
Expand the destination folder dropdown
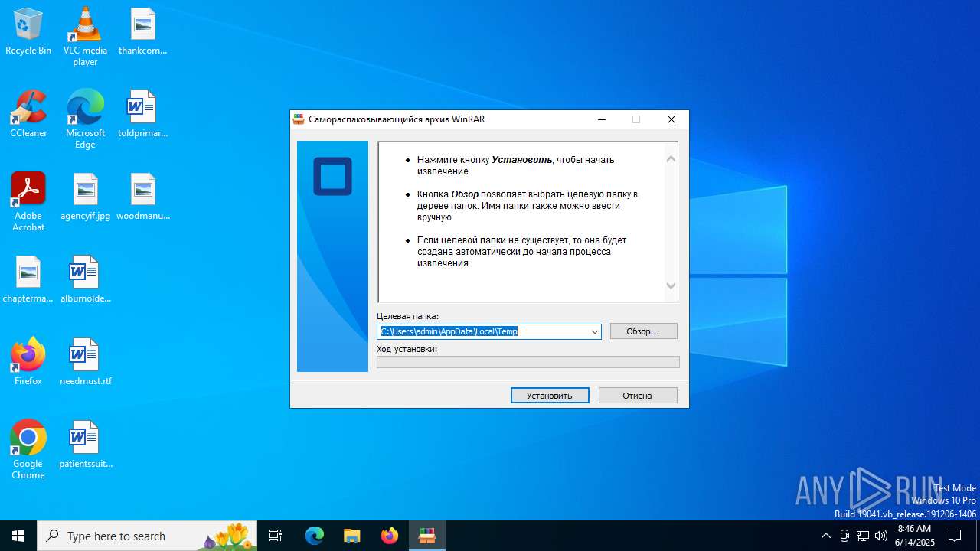click(x=594, y=331)
